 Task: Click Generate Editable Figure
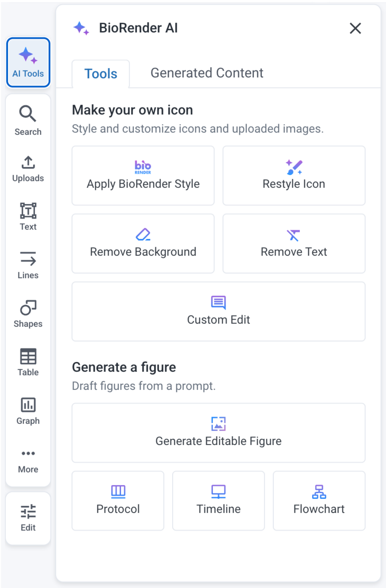(x=218, y=433)
